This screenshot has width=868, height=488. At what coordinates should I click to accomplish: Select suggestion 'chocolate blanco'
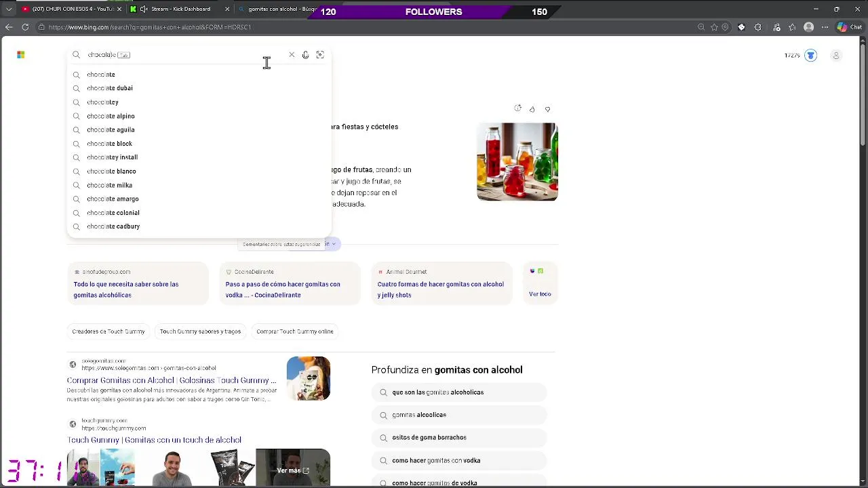[199, 171]
